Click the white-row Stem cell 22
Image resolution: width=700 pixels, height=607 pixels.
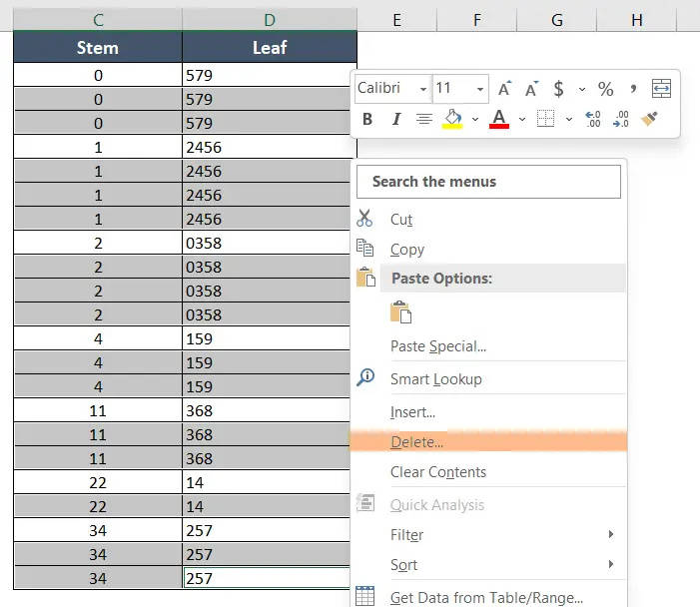98,482
